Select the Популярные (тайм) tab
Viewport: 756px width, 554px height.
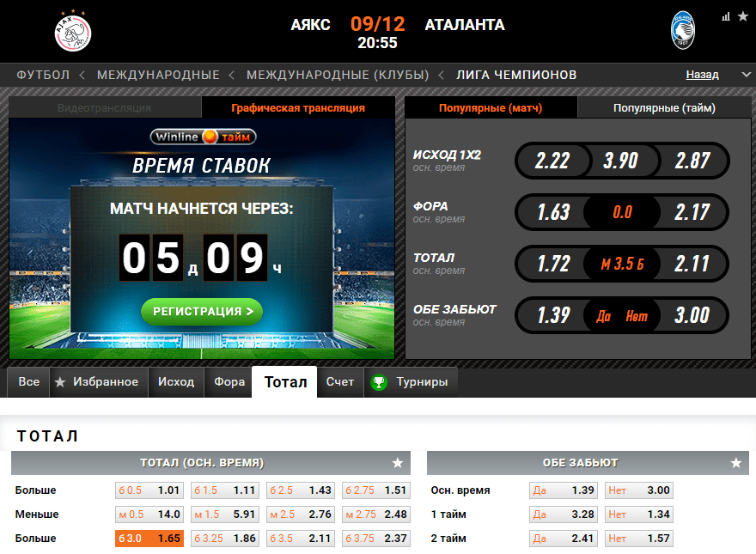coord(664,107)
